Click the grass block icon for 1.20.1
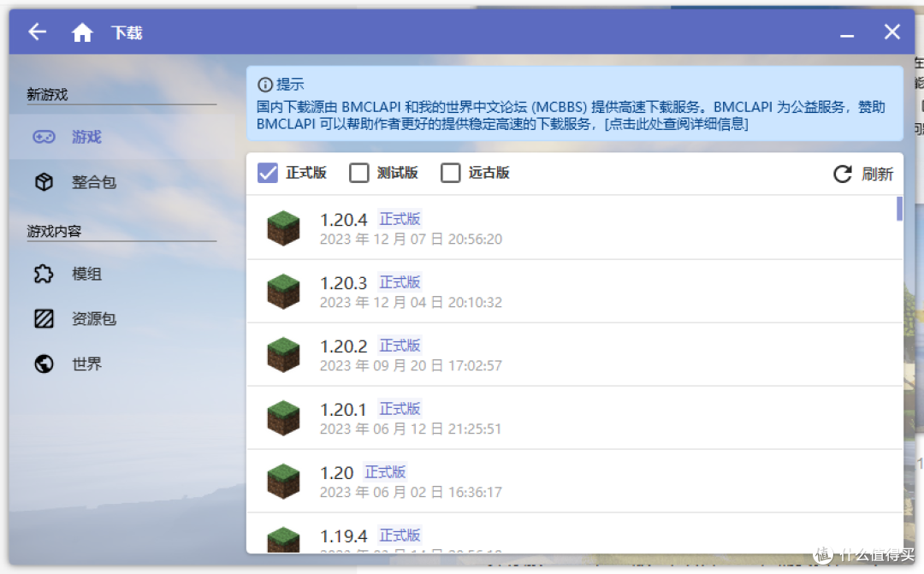The height and width of the screenshot is (574, 924). pos(283,417)
